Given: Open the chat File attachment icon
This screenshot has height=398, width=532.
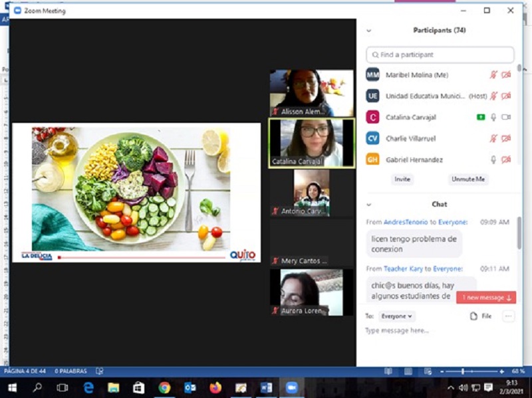Looking at the screenshot, I should tap(481, 316).
